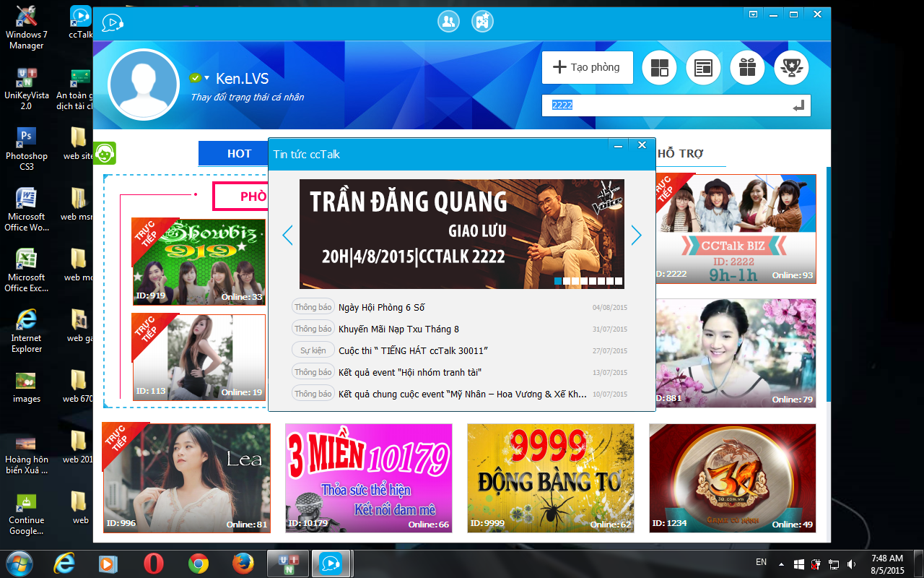Open the friends list icon in title bar
924x578 pixels.
coord(448,21)
